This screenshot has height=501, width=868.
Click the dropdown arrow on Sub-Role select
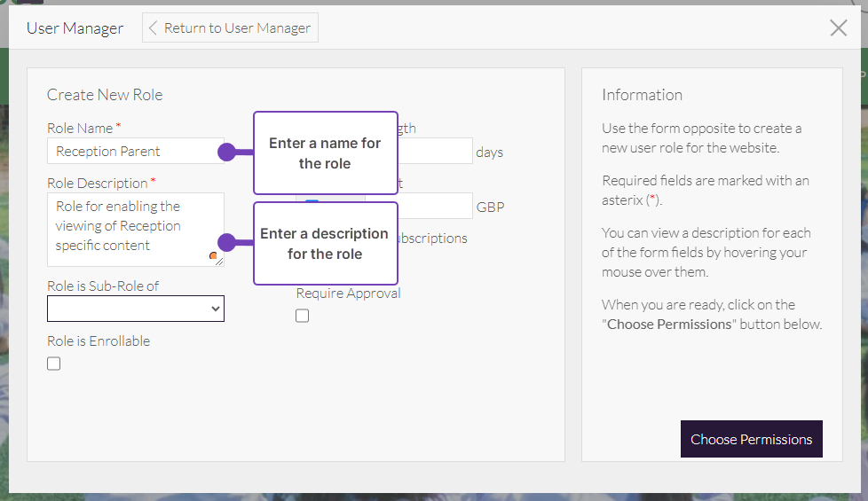pyautogui.click(x=215, y=309)
